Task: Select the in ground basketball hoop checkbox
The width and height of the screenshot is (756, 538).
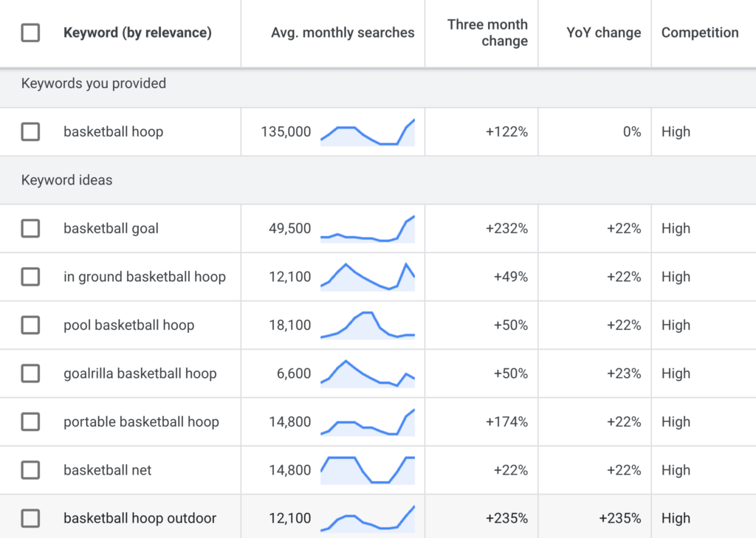Action: click(x=30, y=277)
